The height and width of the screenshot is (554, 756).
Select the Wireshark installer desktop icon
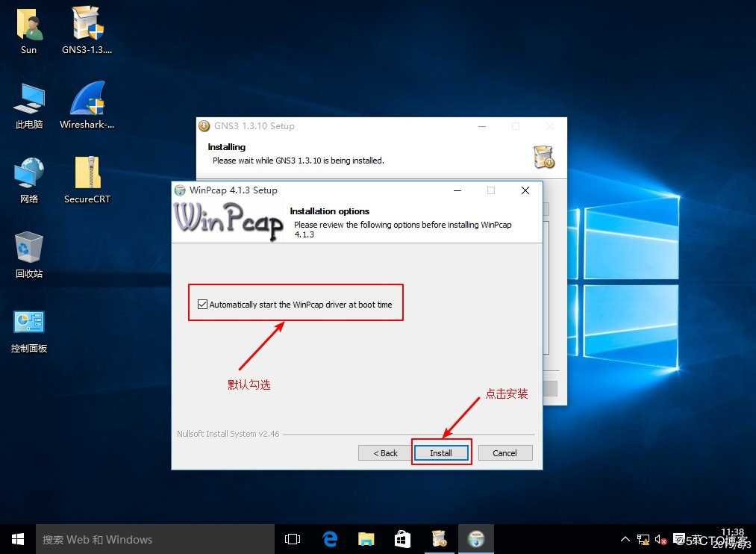coord(87,105)
